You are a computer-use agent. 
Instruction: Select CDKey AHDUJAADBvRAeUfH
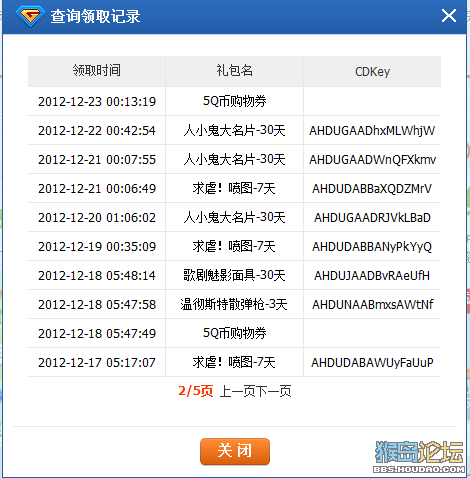pyautogui.click(x=372, y=276)
